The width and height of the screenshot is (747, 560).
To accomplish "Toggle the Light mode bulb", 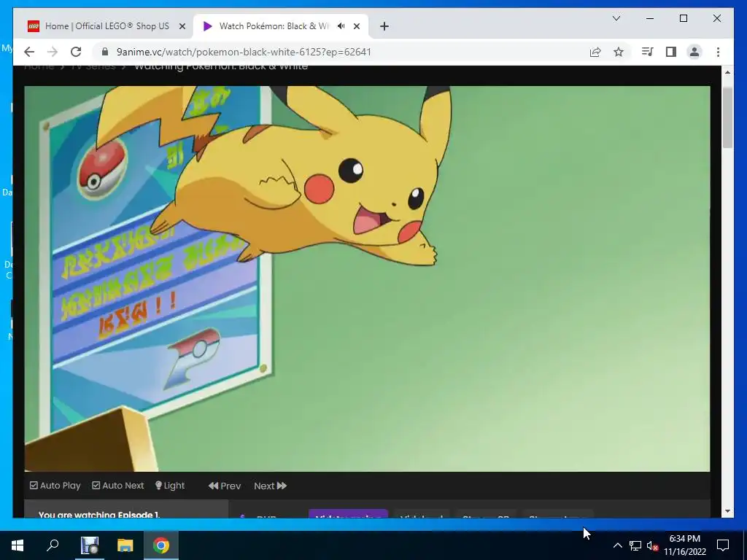I will click(170, 485).
